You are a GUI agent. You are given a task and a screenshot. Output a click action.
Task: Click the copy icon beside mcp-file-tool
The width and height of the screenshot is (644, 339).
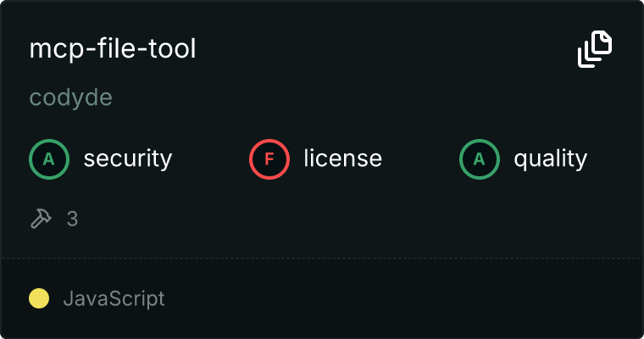595,49
